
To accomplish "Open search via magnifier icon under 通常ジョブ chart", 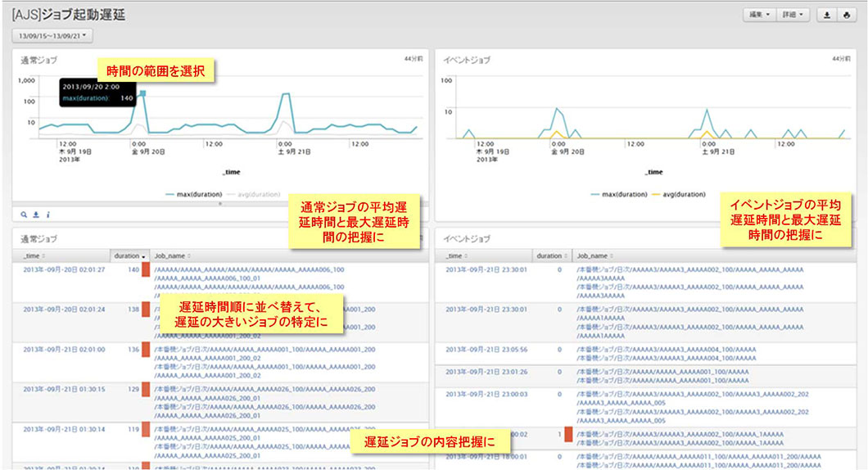I will click(25, 215).
